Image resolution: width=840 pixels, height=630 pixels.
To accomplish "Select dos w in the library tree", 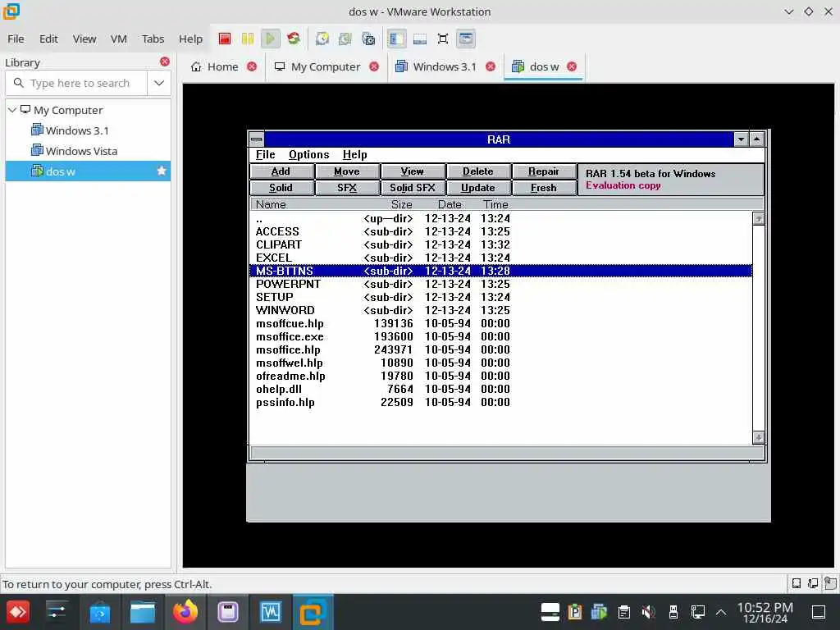I will point(88,171).
